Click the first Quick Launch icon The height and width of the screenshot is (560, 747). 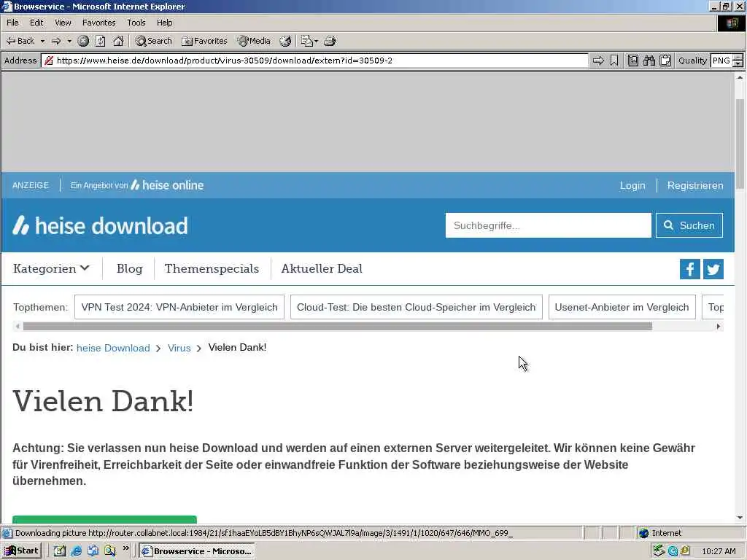tap(60, 551)
